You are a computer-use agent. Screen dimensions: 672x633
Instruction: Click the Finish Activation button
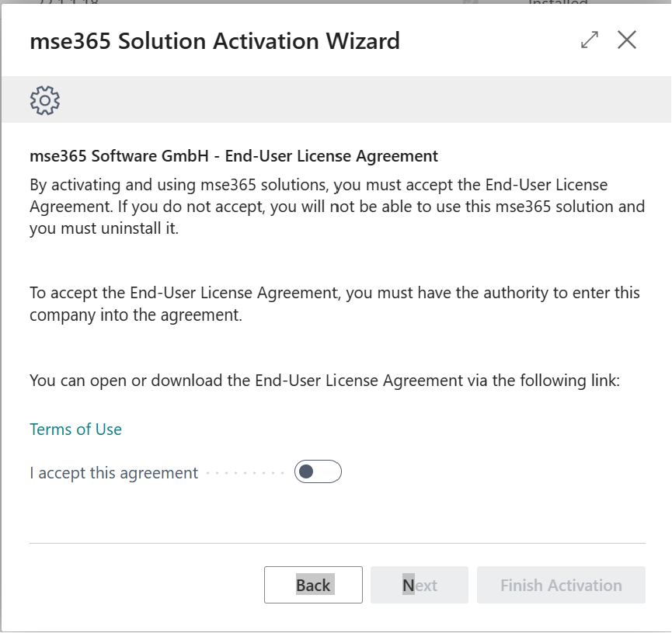coord(561,585)
